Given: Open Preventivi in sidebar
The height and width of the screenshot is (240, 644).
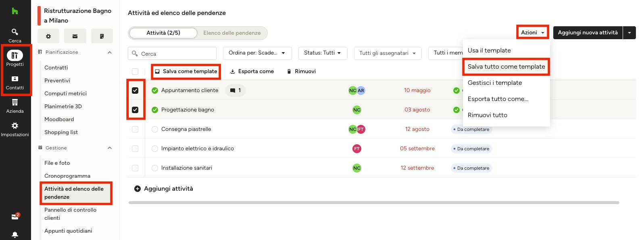Looking at the screenshot, I should pyautogui.click(x=57, y=80).
